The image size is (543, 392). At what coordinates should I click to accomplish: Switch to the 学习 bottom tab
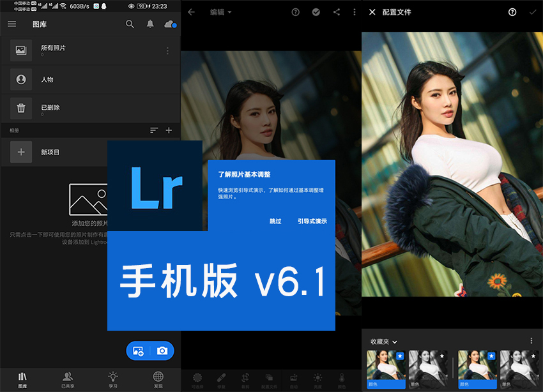point(113,380)
